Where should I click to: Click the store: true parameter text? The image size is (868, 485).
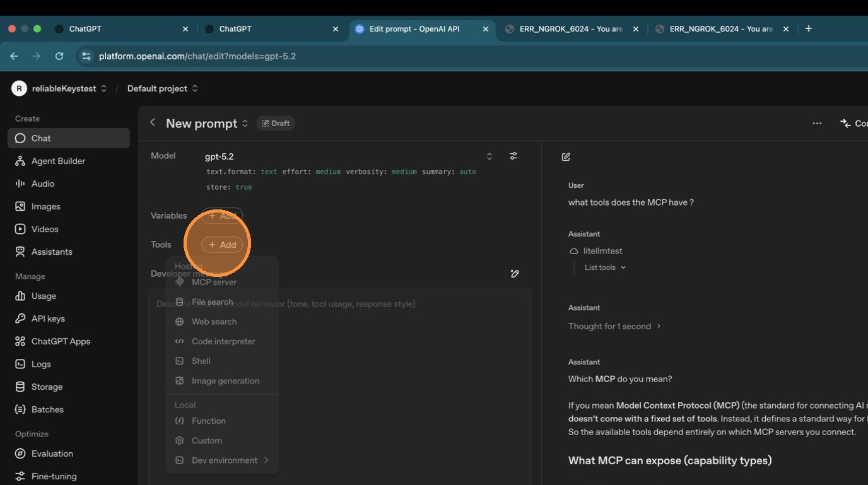[229, 187]
